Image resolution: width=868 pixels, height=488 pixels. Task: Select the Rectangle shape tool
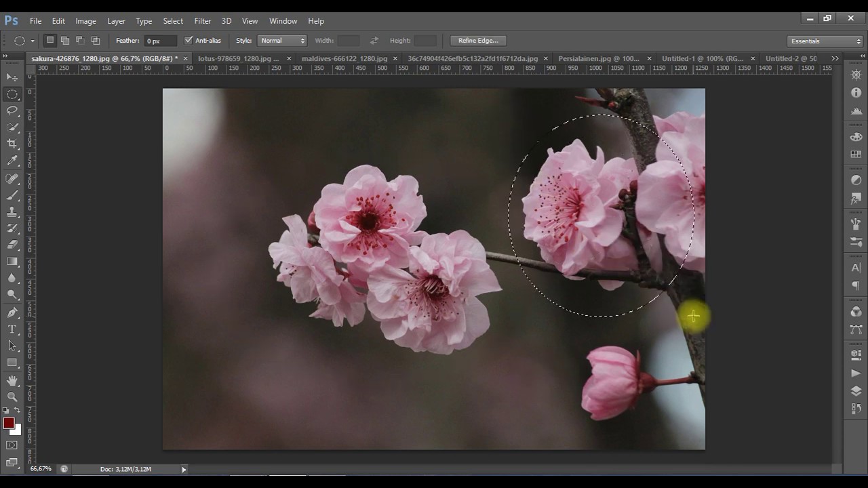click(x=12, y=362)
